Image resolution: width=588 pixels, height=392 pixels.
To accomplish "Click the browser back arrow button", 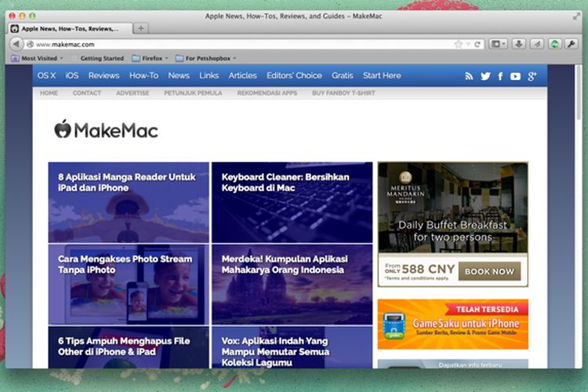I will (x=16, y=44).
